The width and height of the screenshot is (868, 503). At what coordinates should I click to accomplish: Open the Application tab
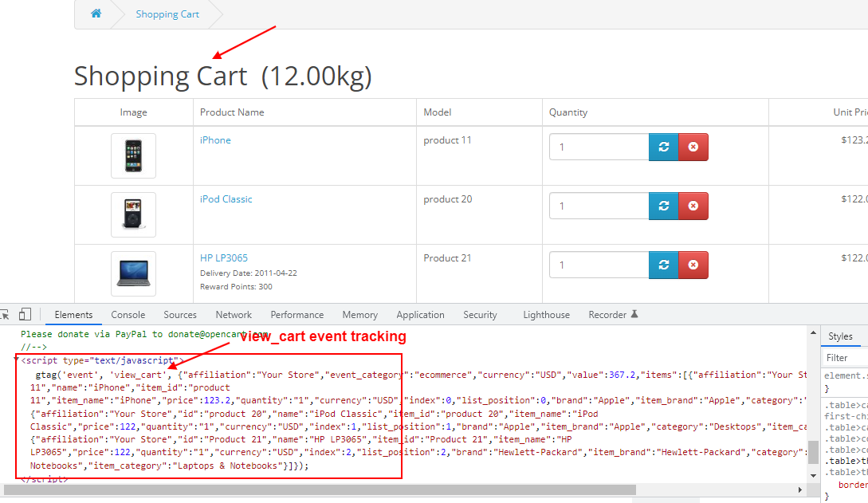tap(420, 315)
